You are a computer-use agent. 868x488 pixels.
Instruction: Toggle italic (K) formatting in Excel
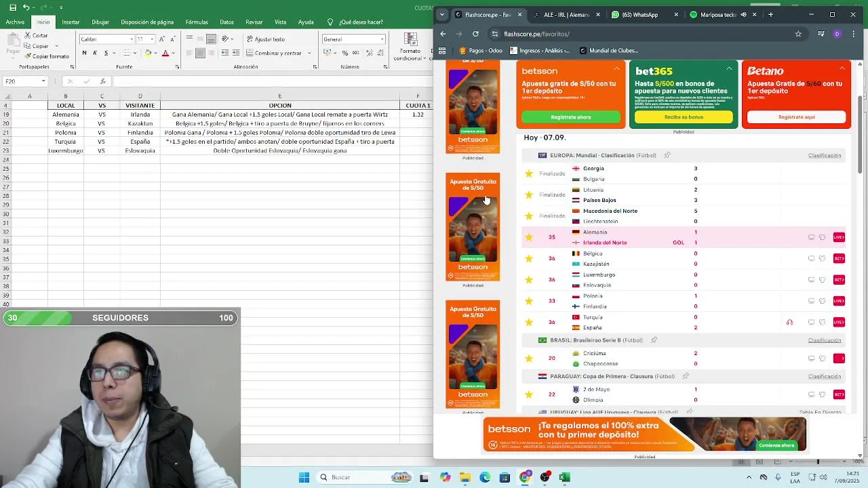[95, 53]
